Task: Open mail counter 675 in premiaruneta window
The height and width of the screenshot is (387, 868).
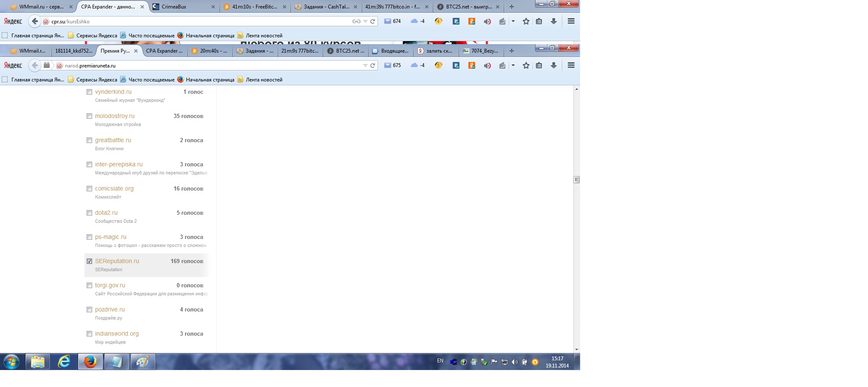Action: coord(392,65)
